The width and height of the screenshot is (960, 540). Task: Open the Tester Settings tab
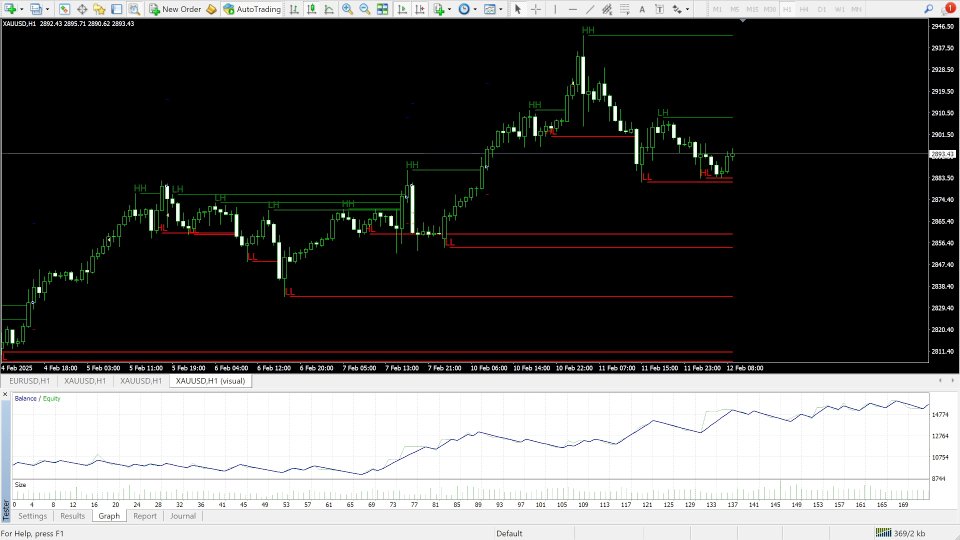(x=32, y=516)
